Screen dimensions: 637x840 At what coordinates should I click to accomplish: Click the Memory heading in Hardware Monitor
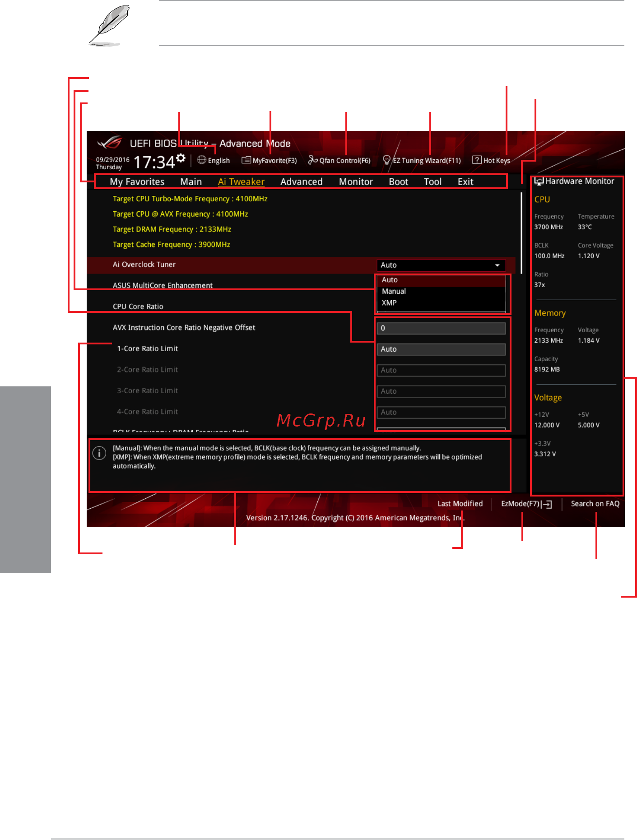click(550, 313)
